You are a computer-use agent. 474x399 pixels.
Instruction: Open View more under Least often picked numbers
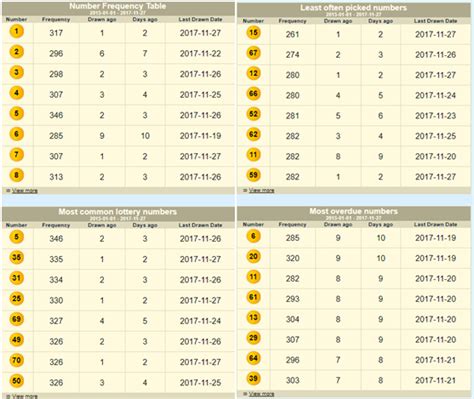(261, 190)
